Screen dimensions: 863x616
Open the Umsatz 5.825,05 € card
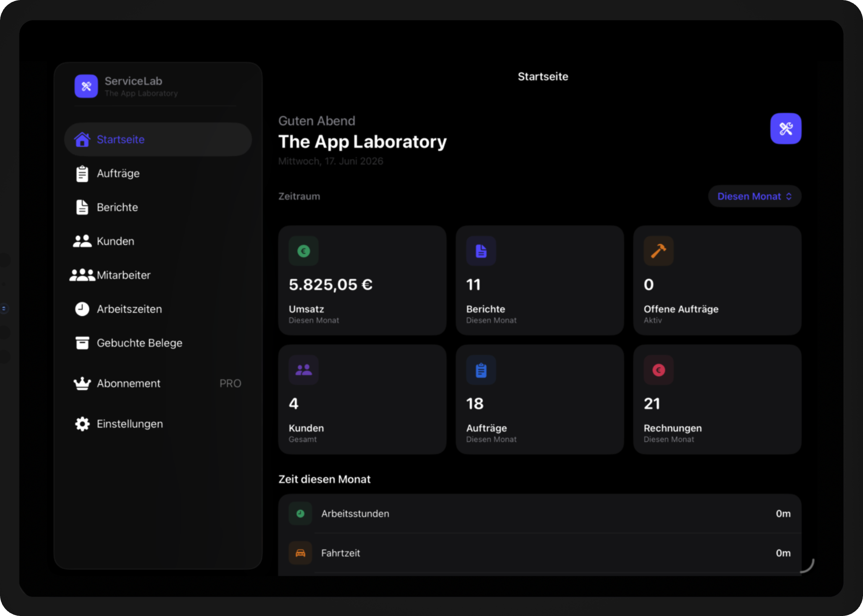(x=362, y=280)
